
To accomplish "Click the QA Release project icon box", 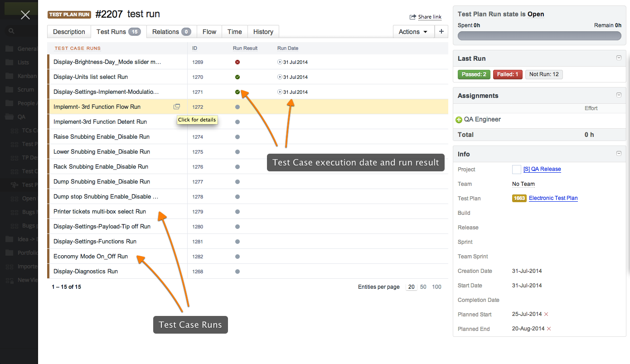I will 516,169.
